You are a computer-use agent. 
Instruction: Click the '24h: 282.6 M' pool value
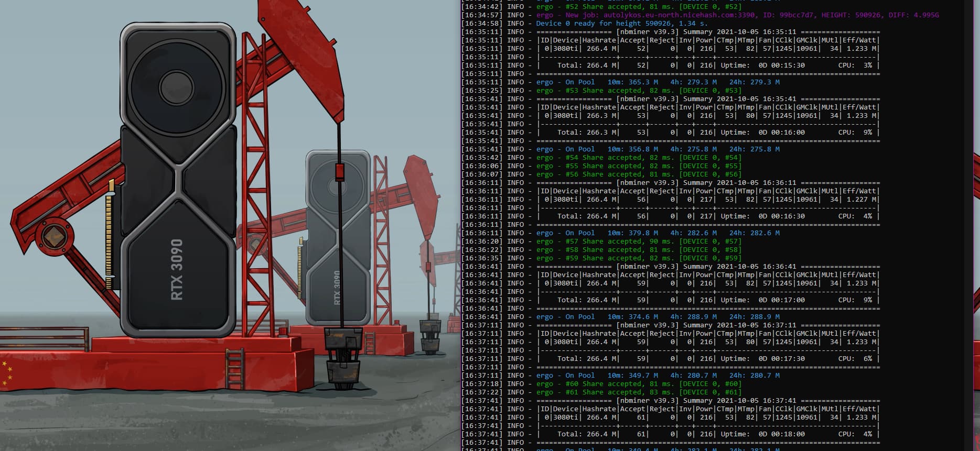click(x=755, y=233)
